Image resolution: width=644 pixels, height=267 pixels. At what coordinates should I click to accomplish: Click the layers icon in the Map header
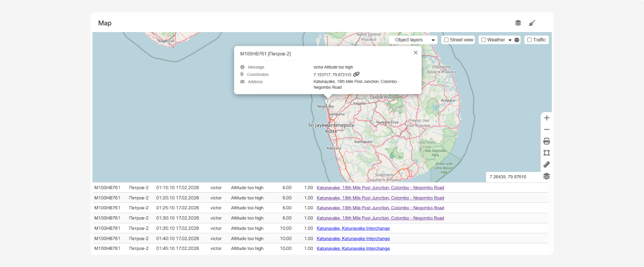518,23
